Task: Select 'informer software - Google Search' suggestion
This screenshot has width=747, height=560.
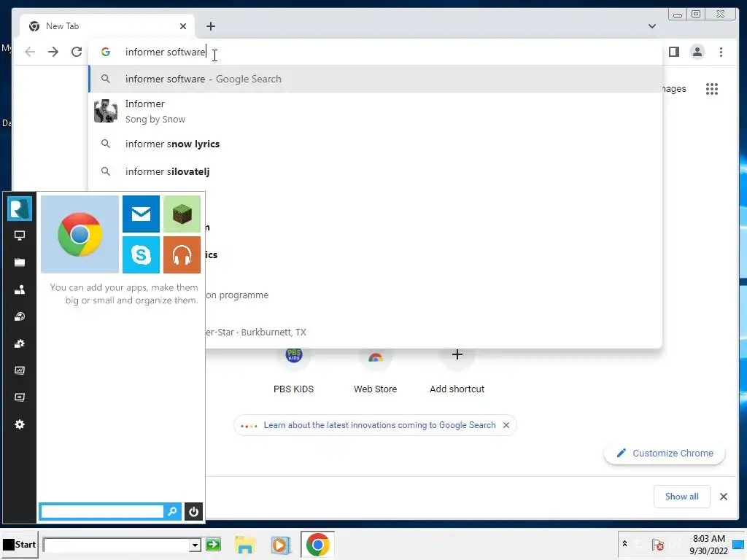Action: [x=376, y=79]
